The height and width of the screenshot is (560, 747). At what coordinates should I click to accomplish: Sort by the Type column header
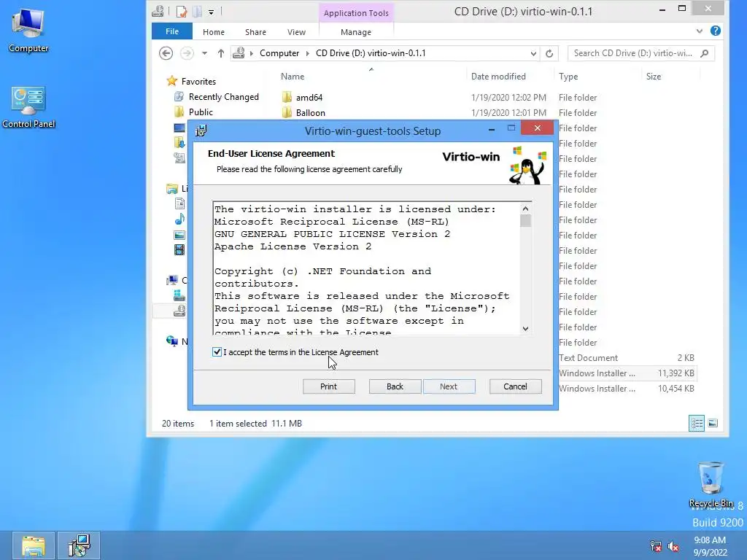coord(568,76)
